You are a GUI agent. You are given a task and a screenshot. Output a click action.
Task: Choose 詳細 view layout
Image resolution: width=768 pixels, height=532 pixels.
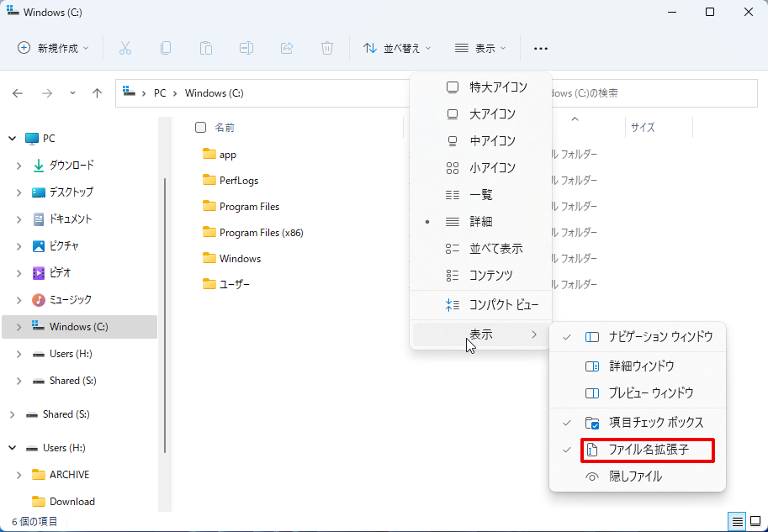[x=480, y=222]
